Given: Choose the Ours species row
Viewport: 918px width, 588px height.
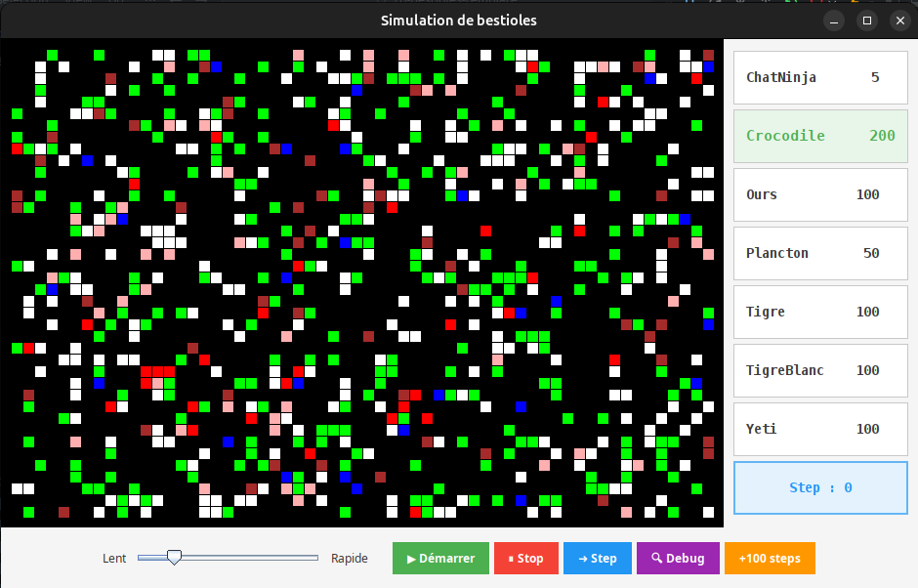Looking at the screenshot, I should pyautogui.click(x=820, y=195).
